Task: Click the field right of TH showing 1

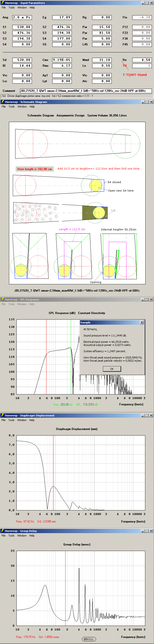Action: 142,66
